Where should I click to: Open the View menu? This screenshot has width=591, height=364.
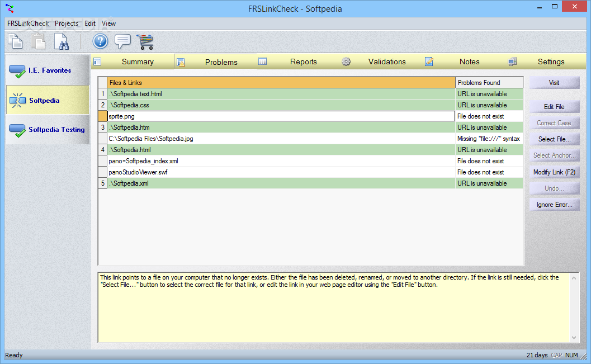click(x=108, y=23)
